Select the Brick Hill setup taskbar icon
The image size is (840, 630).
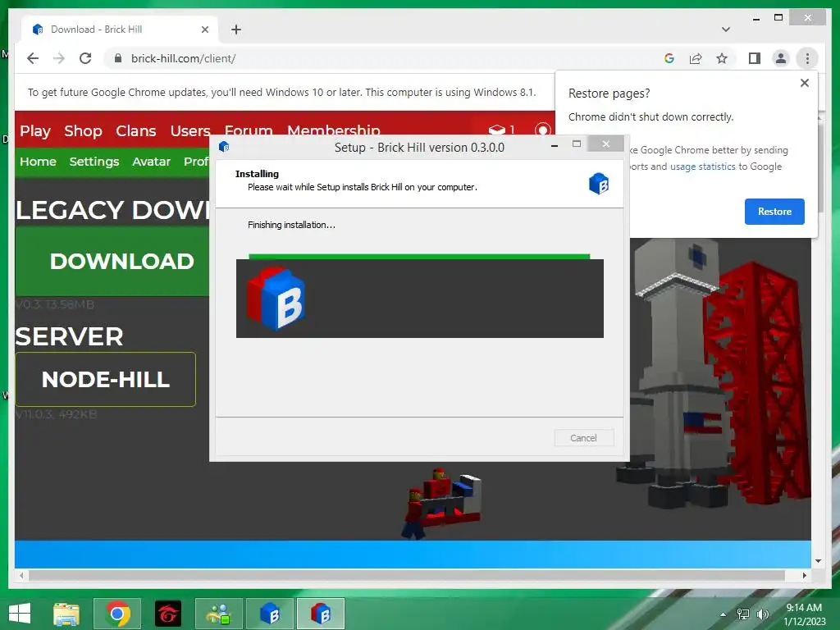point(321,614)
